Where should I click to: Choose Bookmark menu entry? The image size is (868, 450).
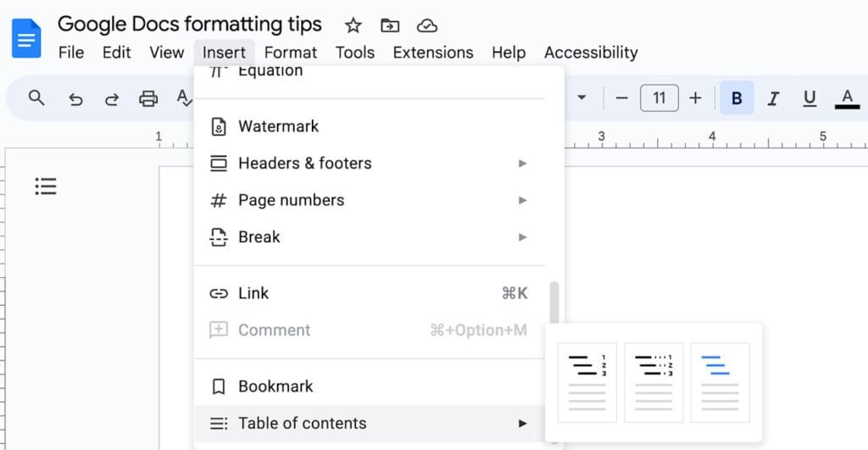pyautogui.click(x=370, y=386)
